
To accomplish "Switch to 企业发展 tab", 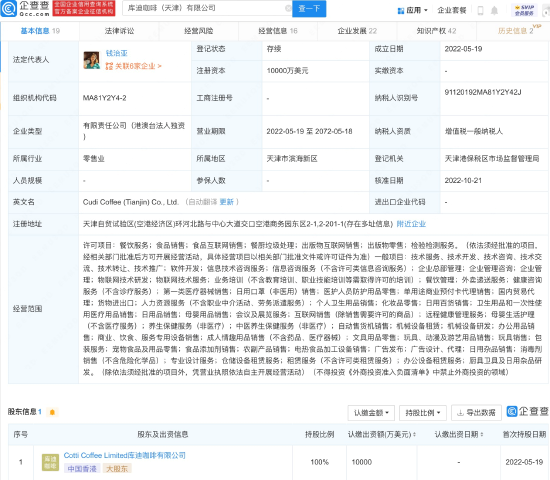I will click(x=357, y=31).
